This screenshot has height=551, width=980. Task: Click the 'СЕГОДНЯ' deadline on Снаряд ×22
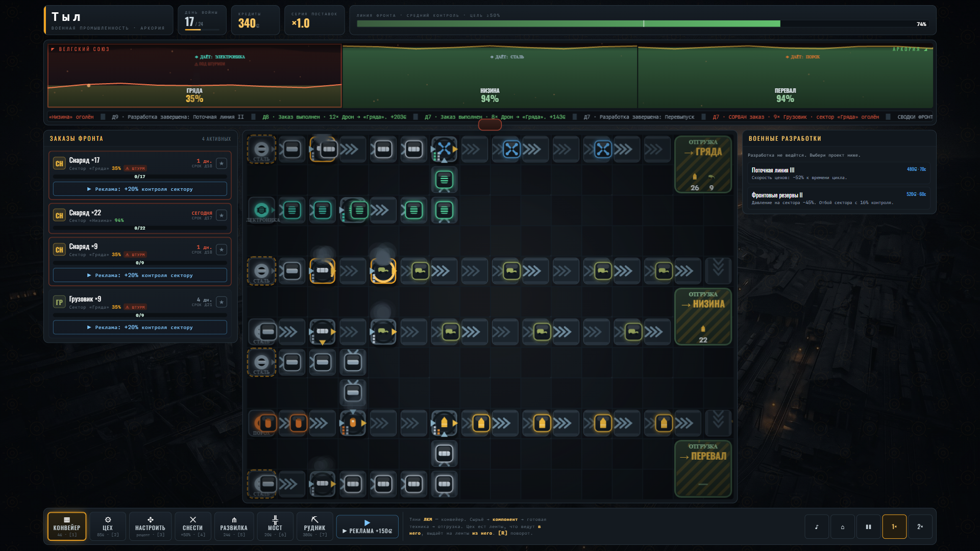202,213
